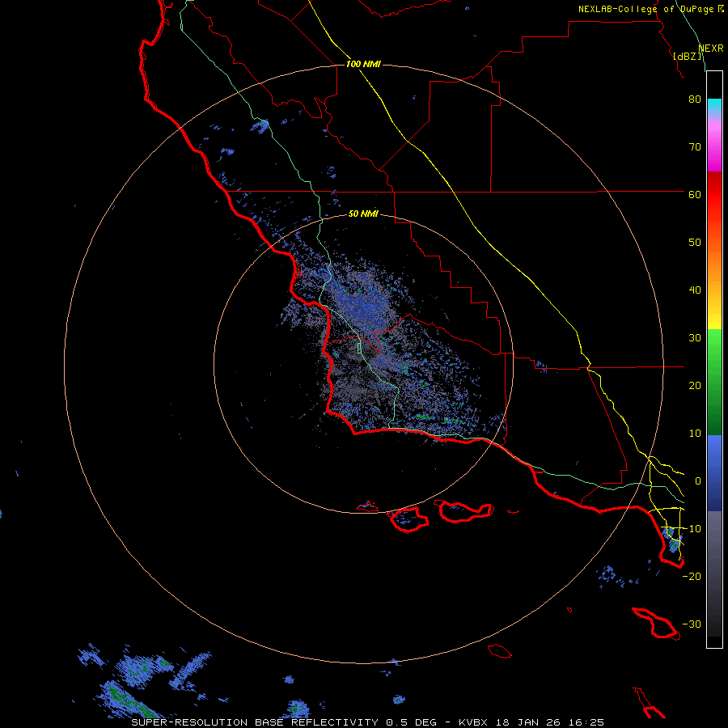Click the KVBX station identifier in the caption
The image size is (728, 728).
[x=472, y=722]
